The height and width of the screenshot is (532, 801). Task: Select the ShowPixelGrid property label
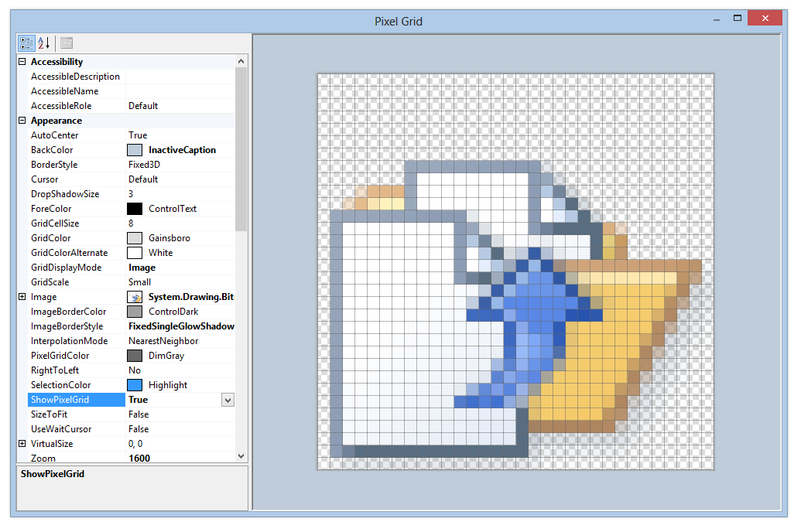coord(60,400)
